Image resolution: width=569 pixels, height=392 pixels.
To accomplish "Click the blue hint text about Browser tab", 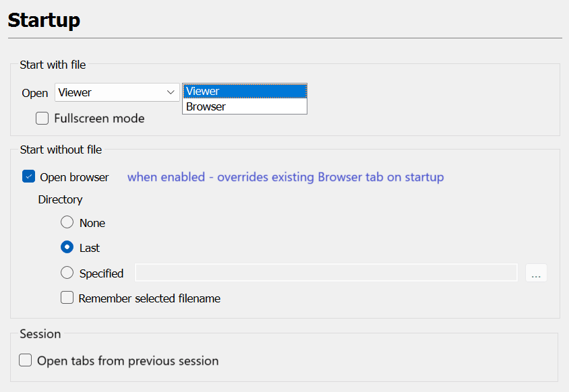I will tap(286, 177).
